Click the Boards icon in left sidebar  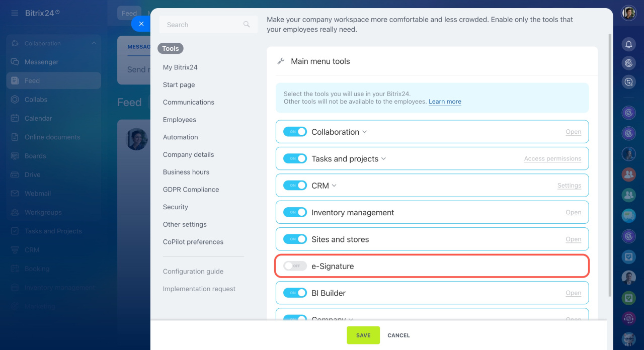[x=15, y=156]
